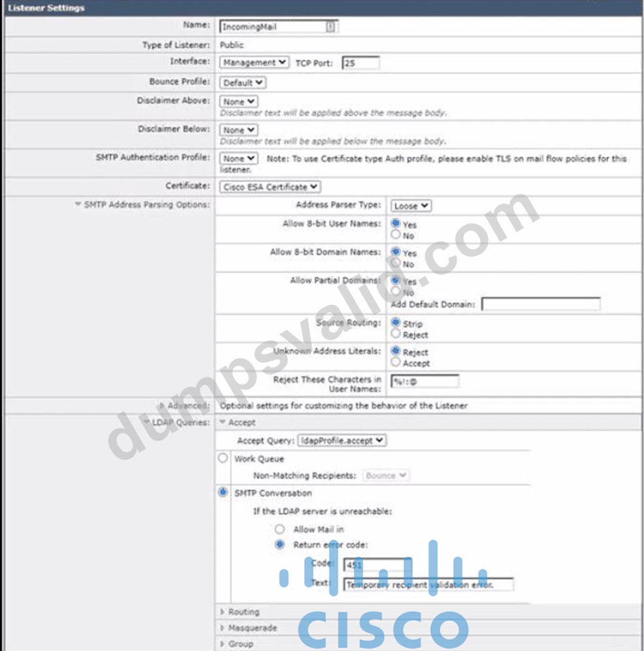Expand the Masquerade query section
Viewport: 644px width, 651px height.
pos(222,627)
